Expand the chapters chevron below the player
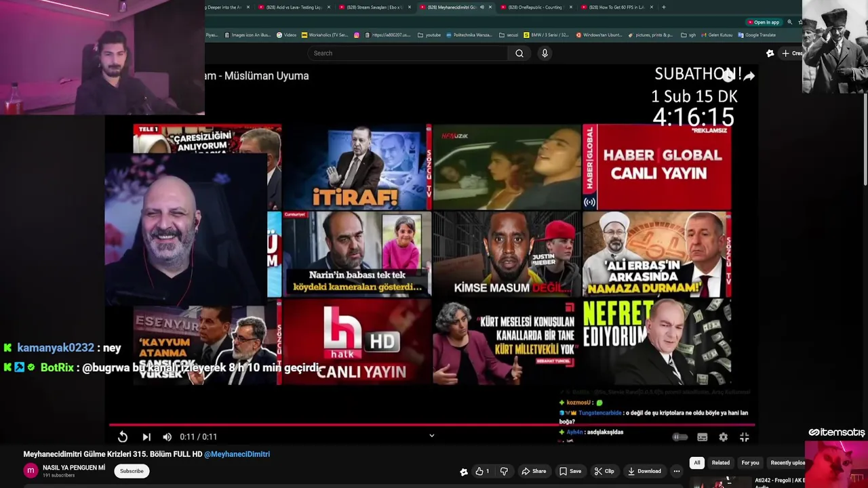Viewport: 868px width, 488px height. click(431, 436)
